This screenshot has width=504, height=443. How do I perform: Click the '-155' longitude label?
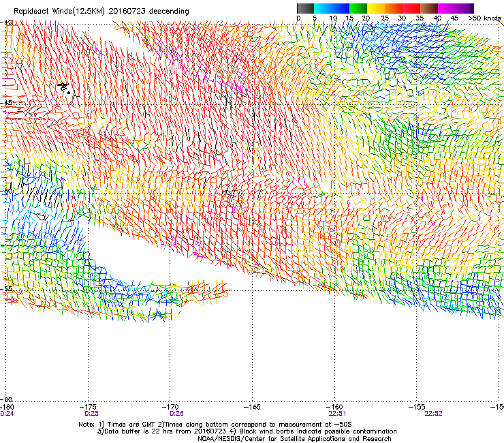417,407
